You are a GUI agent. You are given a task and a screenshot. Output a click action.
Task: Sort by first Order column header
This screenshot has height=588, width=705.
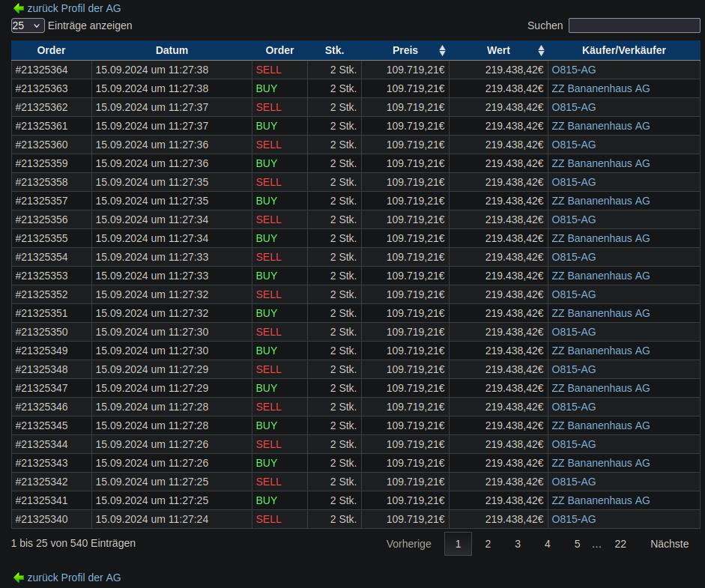pos(51,50)
